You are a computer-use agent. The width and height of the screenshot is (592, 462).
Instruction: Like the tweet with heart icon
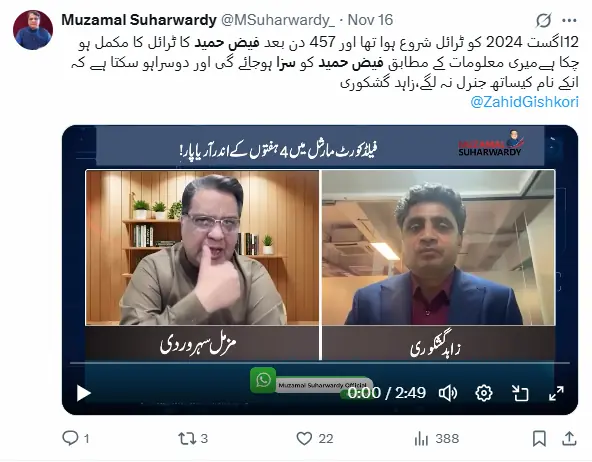coord(304,439)
